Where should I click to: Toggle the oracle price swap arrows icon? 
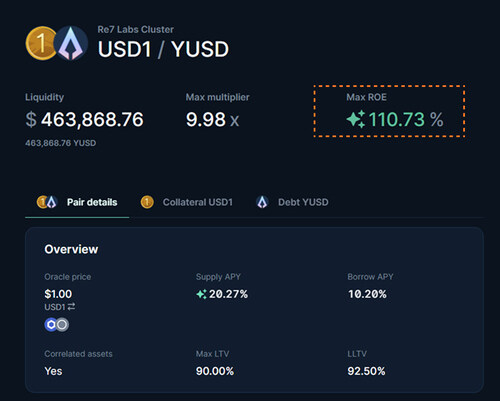point(71,306)
